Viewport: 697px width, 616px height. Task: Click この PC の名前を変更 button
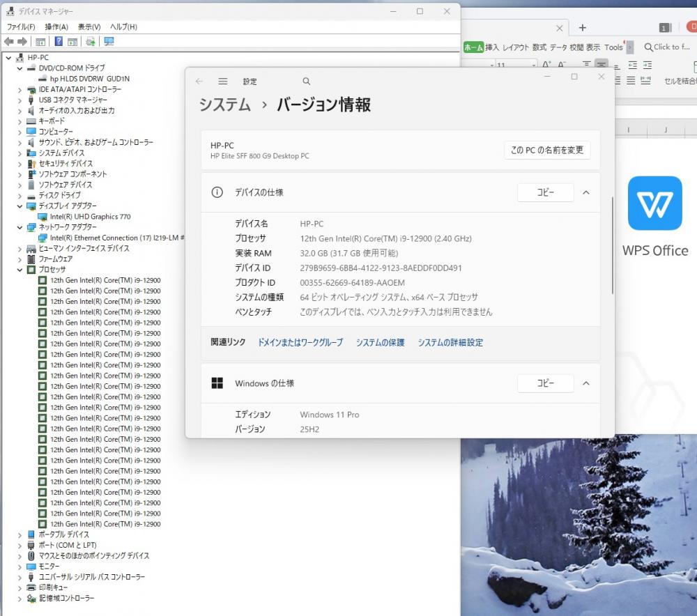(x=546, y=151)
